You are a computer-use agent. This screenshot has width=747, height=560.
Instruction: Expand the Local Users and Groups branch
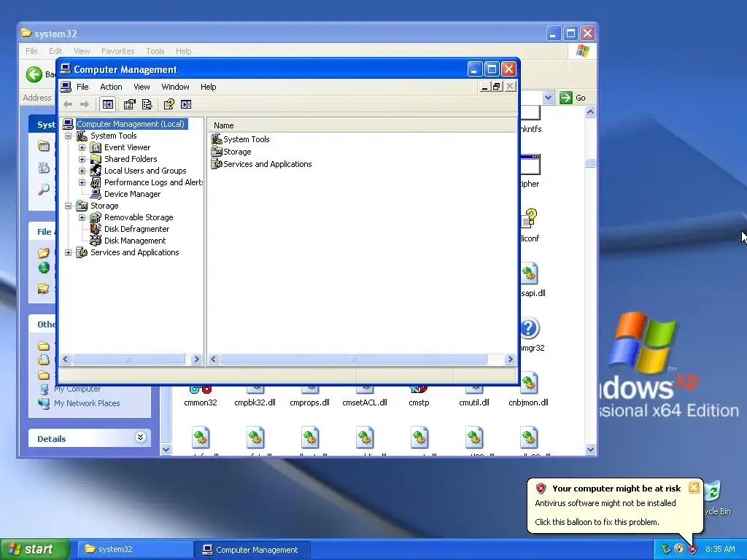[x=82, y=171]
